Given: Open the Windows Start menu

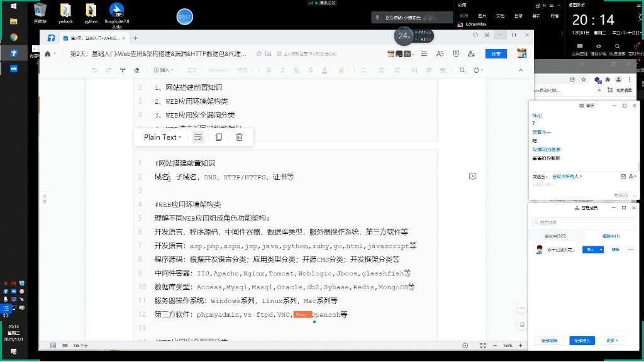Looking at the screenshot, I should click(14, 6).
